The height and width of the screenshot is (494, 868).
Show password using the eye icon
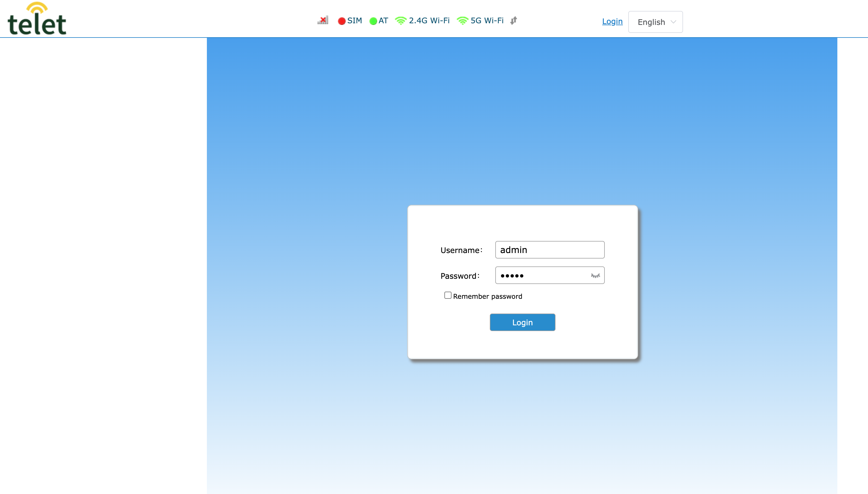pyautogui.click(x=595, y=275)
